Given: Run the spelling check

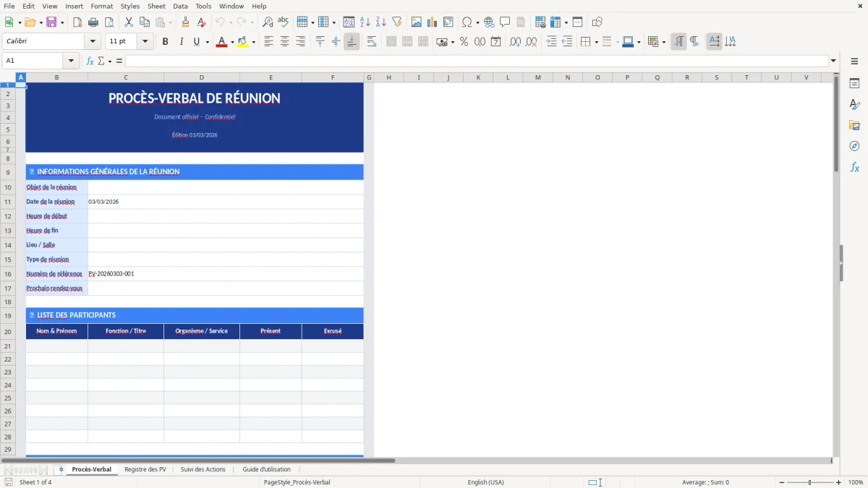Looking at the screenshot, I should (283, 22).
